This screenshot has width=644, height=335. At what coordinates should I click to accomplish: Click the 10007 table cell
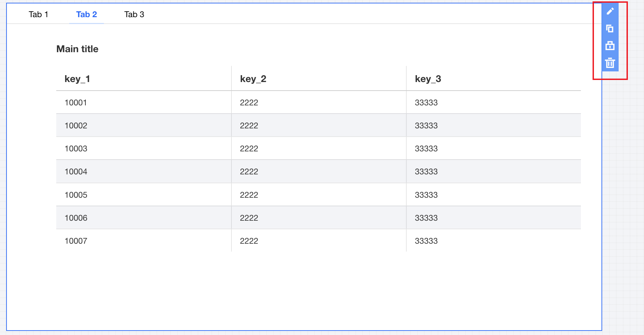(76, 241)
